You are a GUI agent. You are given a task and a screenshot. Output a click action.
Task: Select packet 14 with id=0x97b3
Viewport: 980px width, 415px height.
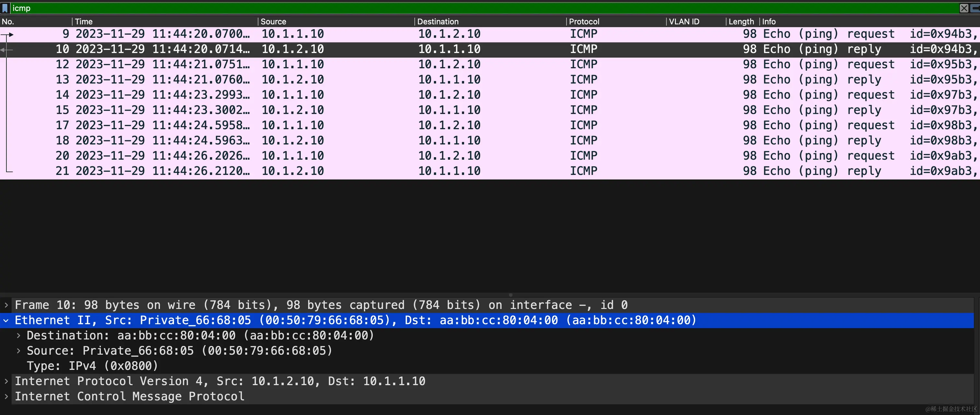pos(380,95)
